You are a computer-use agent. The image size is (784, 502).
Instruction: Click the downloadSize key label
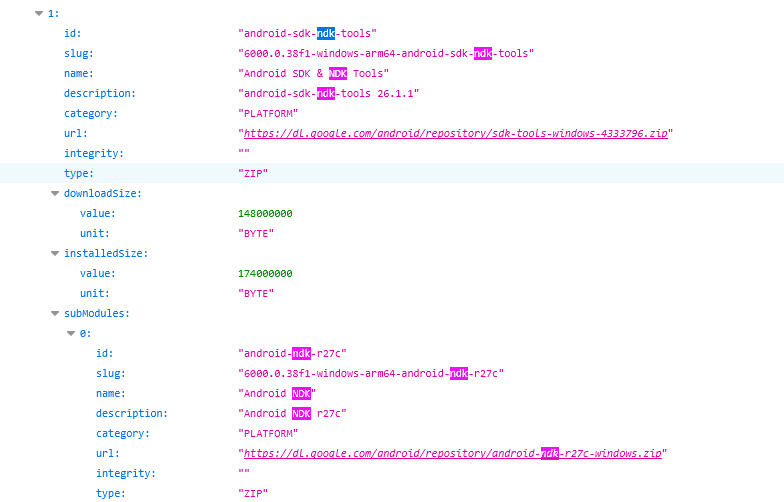tap(102, 194)
